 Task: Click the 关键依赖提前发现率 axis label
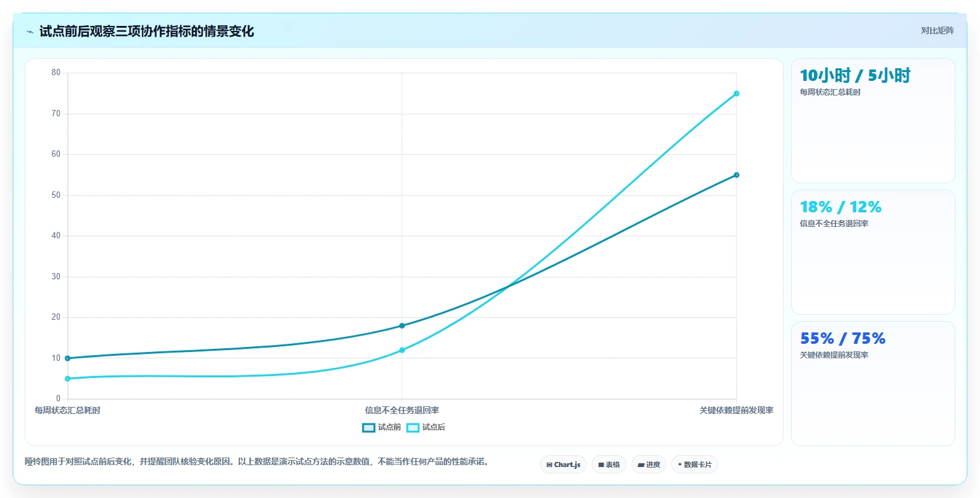pos(736,410)
